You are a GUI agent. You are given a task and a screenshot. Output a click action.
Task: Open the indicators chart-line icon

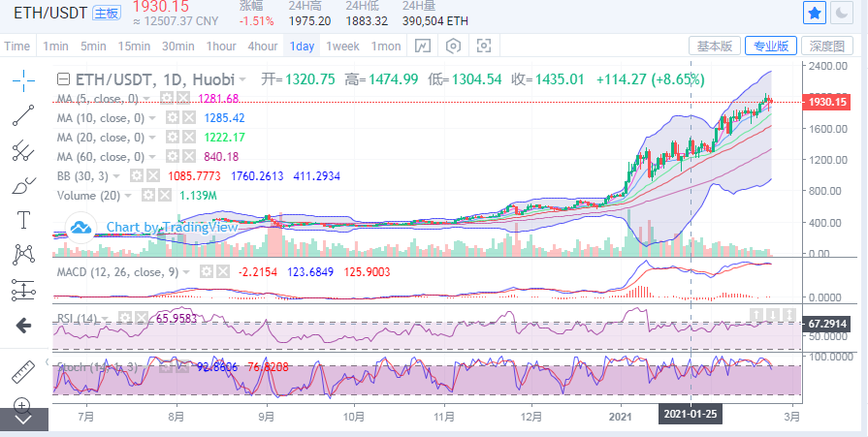coord(423,46)
